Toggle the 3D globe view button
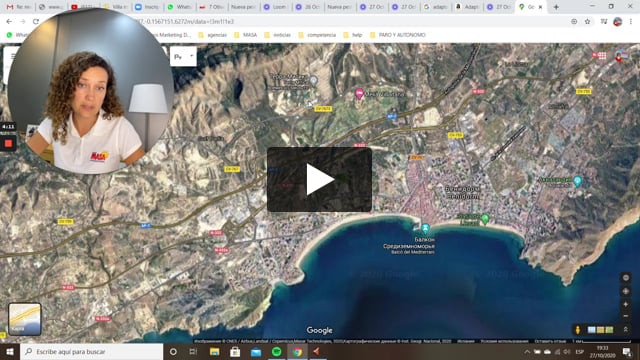 (625, 278)
